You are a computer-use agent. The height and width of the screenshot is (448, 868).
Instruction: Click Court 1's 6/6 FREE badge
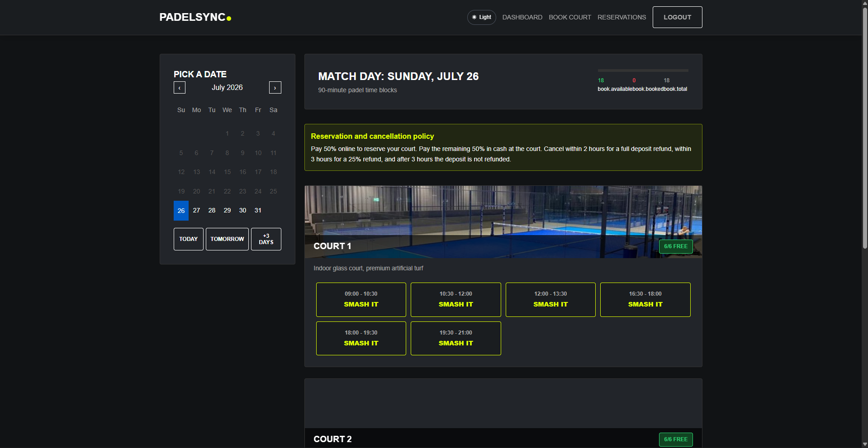click(x=676, y=246)
